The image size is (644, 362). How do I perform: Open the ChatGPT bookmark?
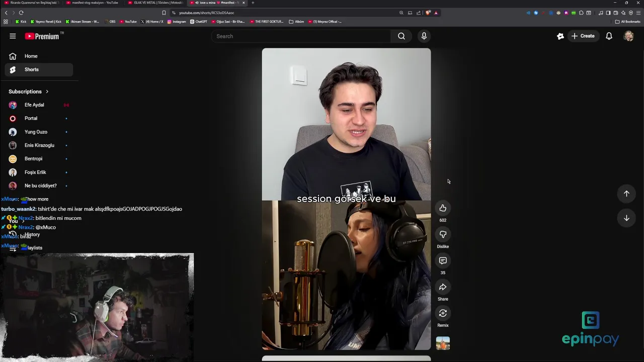199,22
